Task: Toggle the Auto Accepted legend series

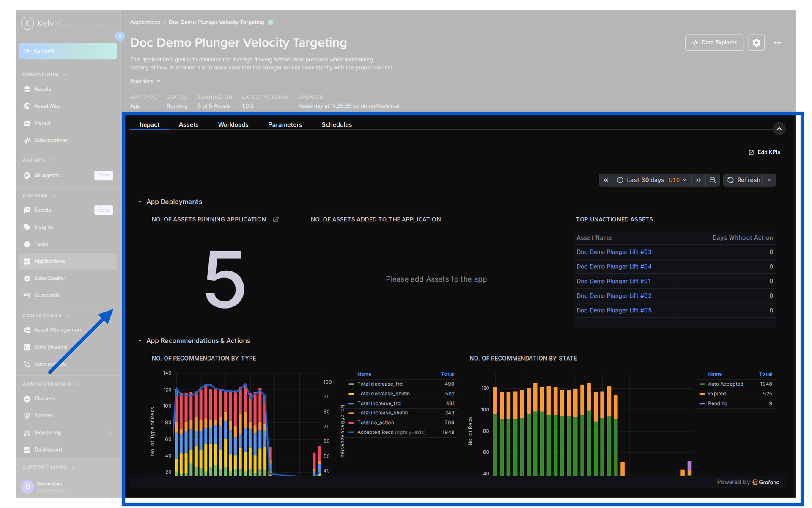Action: 725,384
